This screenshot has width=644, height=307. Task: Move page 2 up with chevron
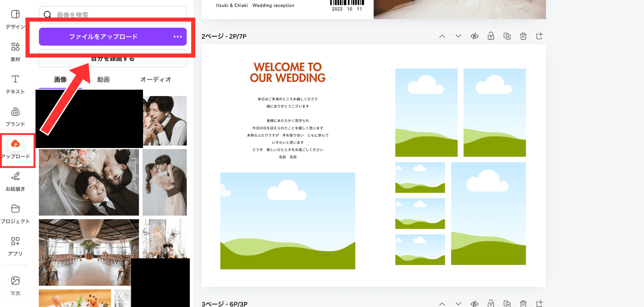pyautogui.click(x=442, y=36)
